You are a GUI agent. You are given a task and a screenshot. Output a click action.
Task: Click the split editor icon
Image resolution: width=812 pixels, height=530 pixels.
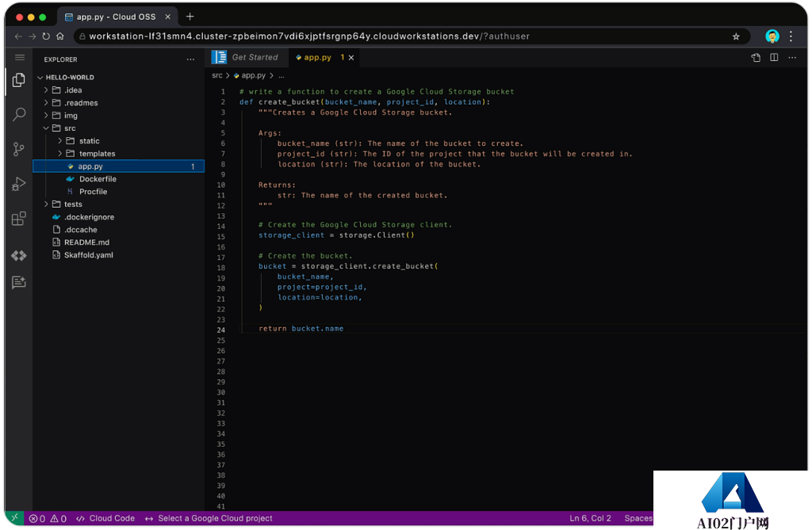click(x=774, y=58)
